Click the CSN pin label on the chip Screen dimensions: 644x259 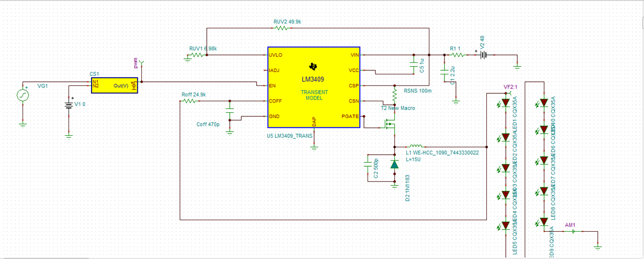353,101
